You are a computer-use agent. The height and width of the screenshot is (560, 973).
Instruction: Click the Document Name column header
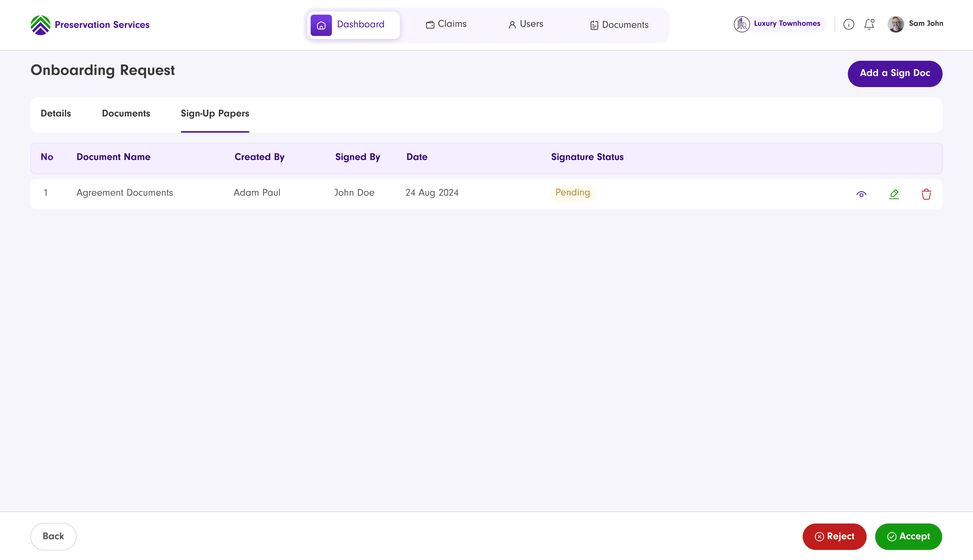[x=114, y=157]
